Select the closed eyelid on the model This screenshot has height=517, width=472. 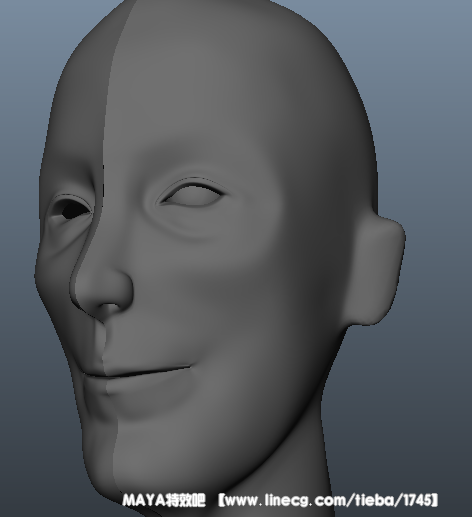click(192, 195)
